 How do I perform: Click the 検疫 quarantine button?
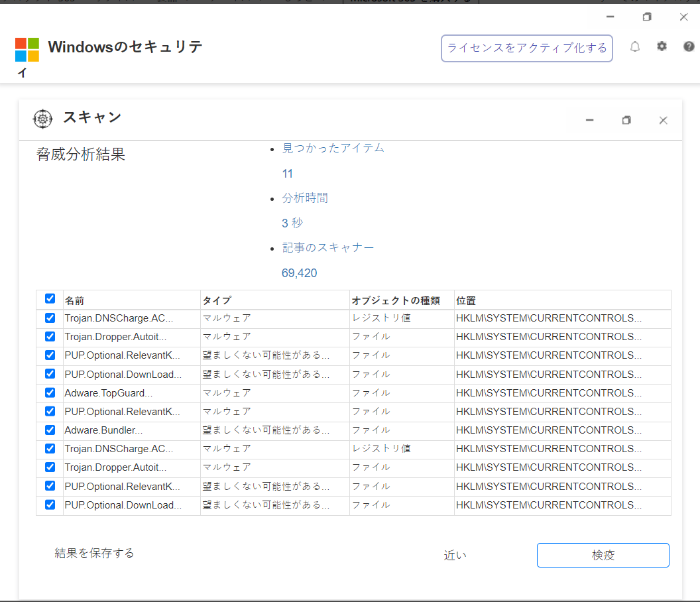point(603,556)
